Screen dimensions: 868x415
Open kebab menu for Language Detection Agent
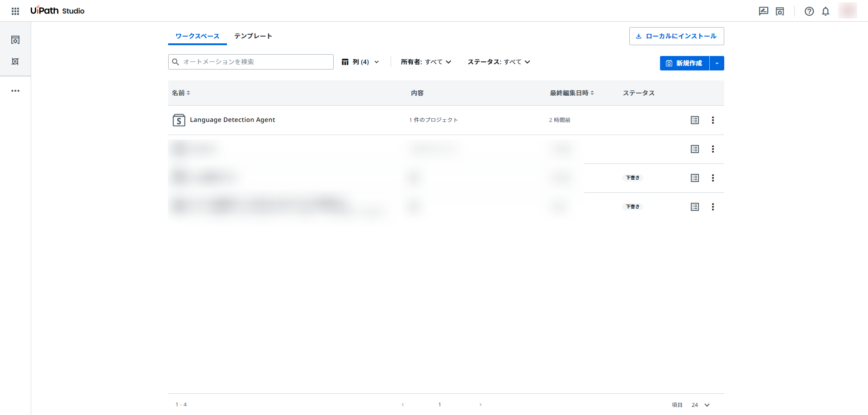[713, 120]
